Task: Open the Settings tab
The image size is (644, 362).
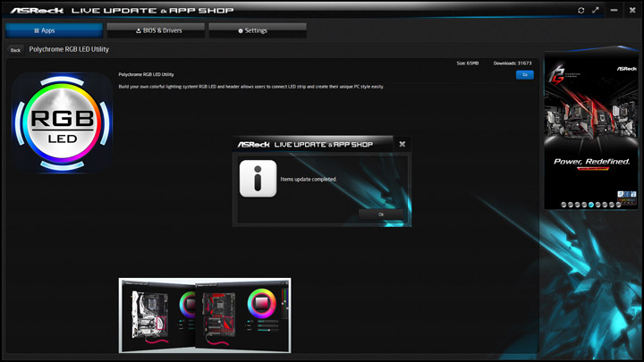Action: tap(258, 30)
